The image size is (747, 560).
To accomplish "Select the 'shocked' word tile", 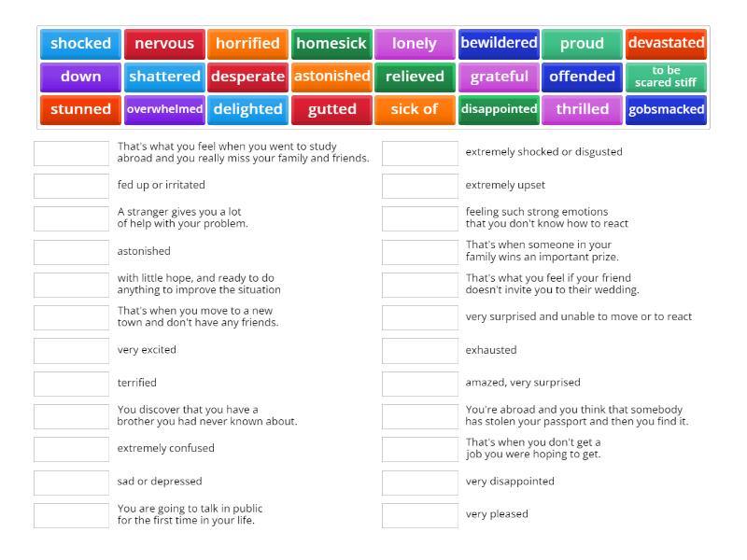I will 80,43.
